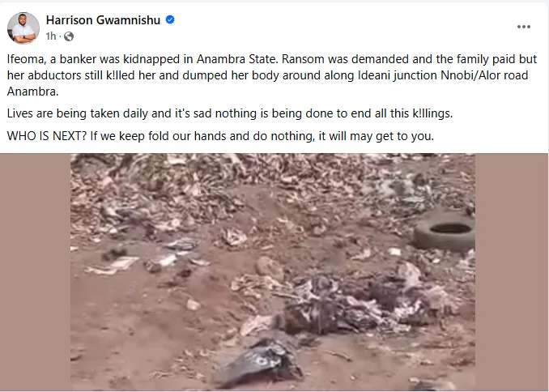
Task: Open Harrison Gwamnishu's profile picture
Action: 23,28
